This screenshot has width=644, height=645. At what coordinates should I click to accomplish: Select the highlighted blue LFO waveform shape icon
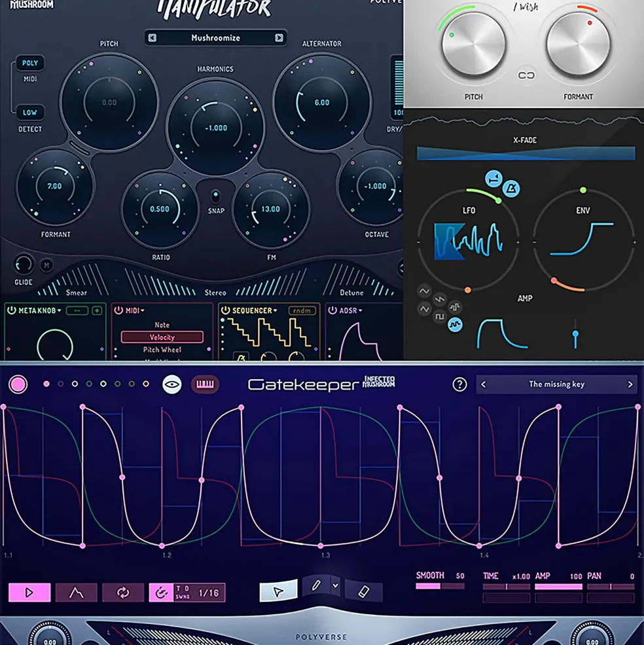point(455,325)
